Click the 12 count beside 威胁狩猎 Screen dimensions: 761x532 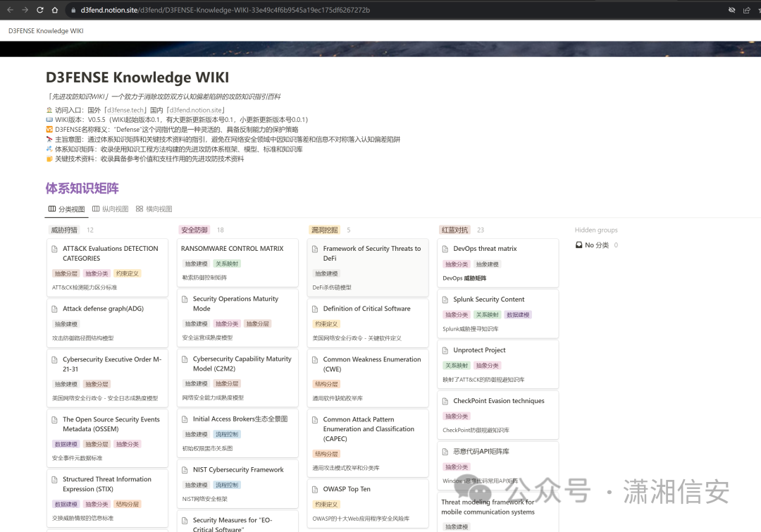point(90,230)
